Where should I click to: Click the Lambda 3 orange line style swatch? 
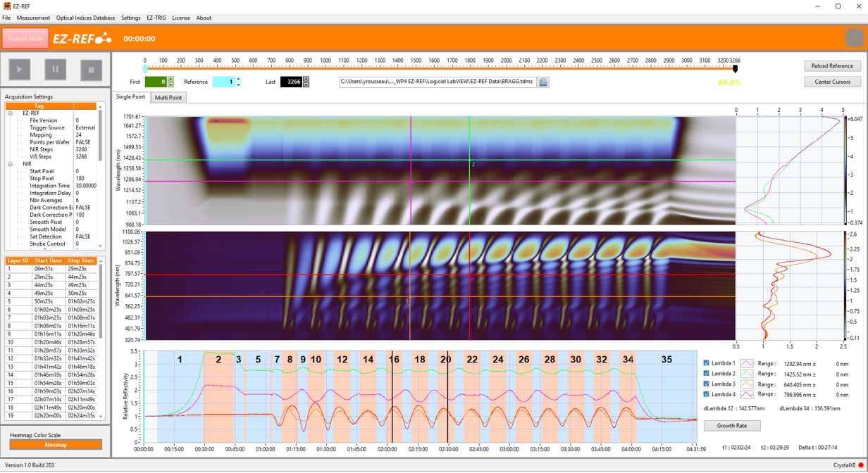(747, 384)
